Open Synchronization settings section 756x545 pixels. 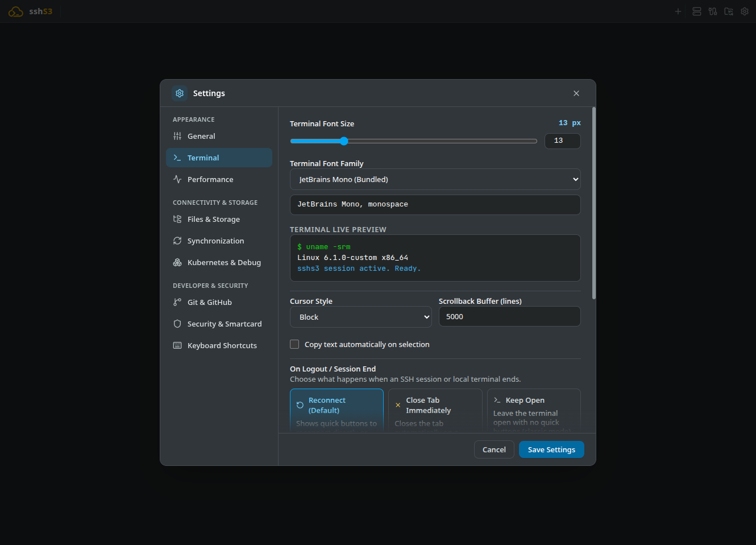(x=219, y=241)
